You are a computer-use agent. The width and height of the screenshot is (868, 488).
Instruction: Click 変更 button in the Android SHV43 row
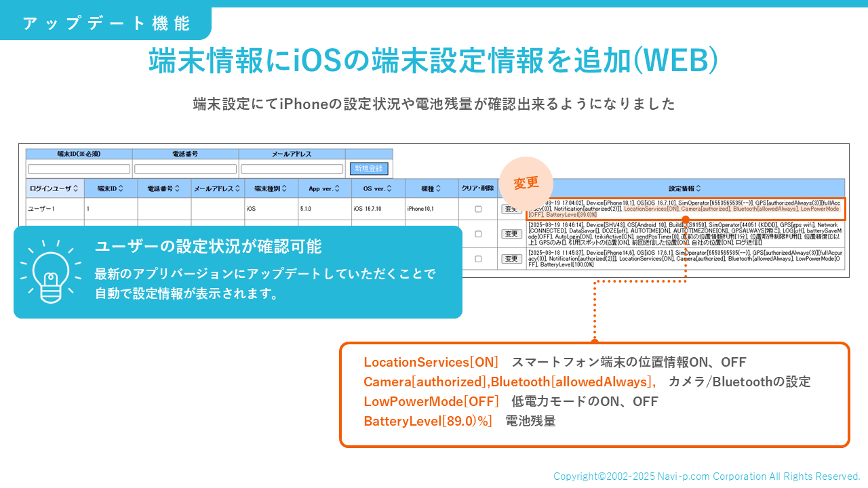(x=511, y=234)
